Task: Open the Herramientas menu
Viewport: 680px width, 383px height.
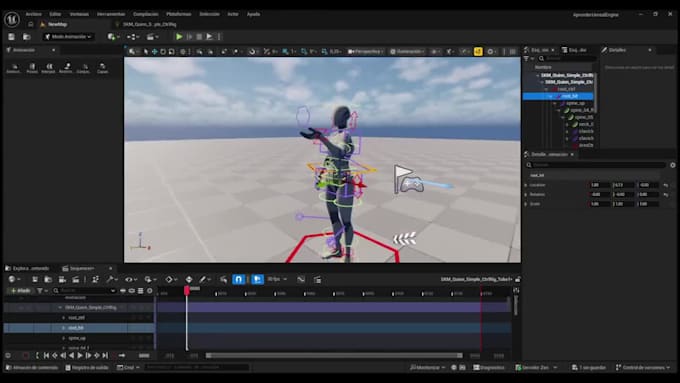Action: pos(111,14)
